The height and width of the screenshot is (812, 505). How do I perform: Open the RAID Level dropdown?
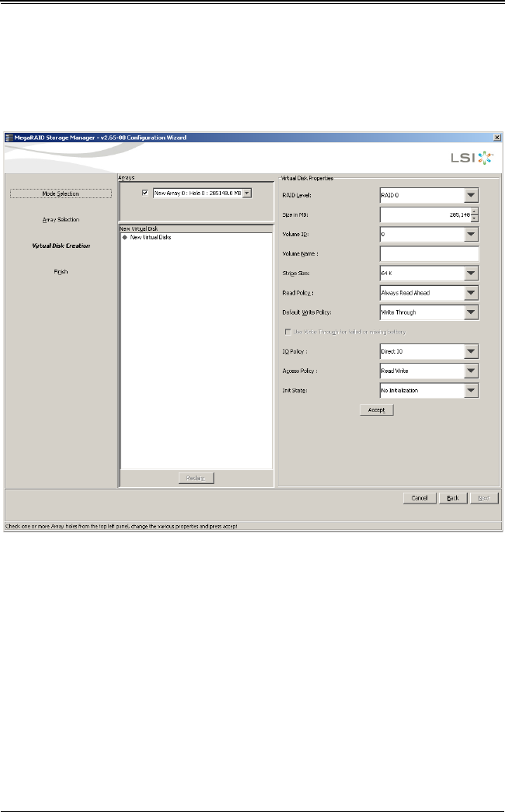tap(471, 195)
